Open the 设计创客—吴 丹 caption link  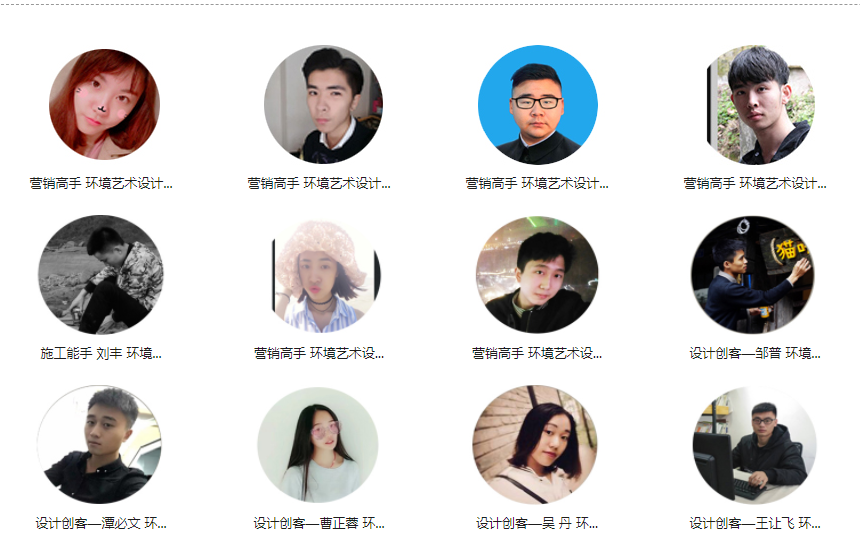coord(537,523)
